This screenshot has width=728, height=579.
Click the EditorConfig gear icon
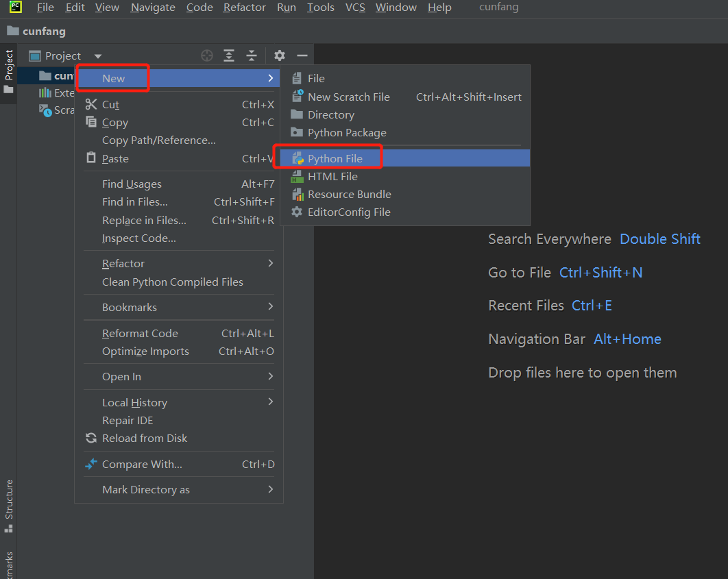297,212
